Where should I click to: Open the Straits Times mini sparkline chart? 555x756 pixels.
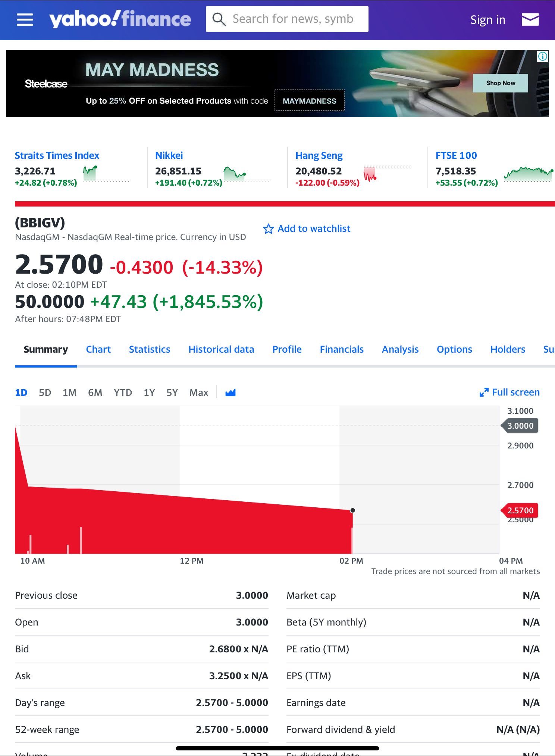pyautogui.click(x=106, y=174)
